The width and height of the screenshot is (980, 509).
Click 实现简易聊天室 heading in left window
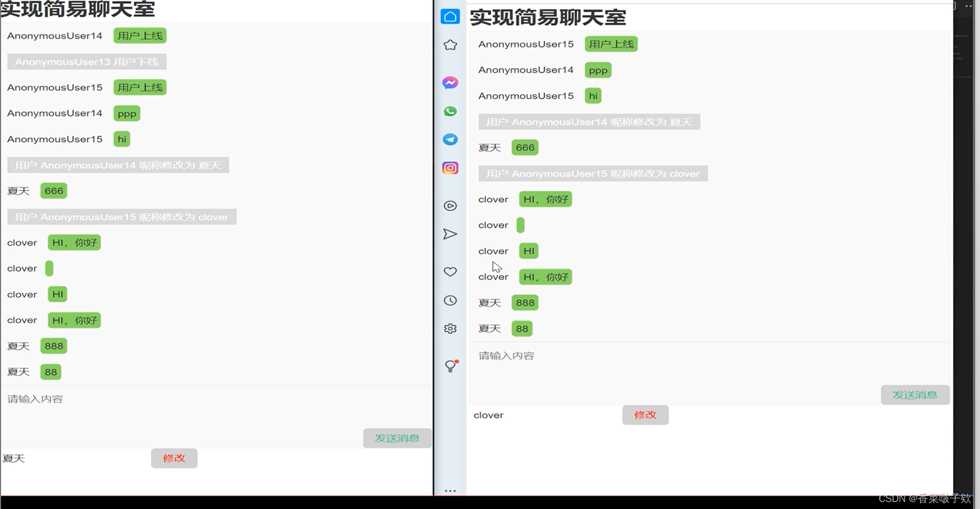click(78, 9)
